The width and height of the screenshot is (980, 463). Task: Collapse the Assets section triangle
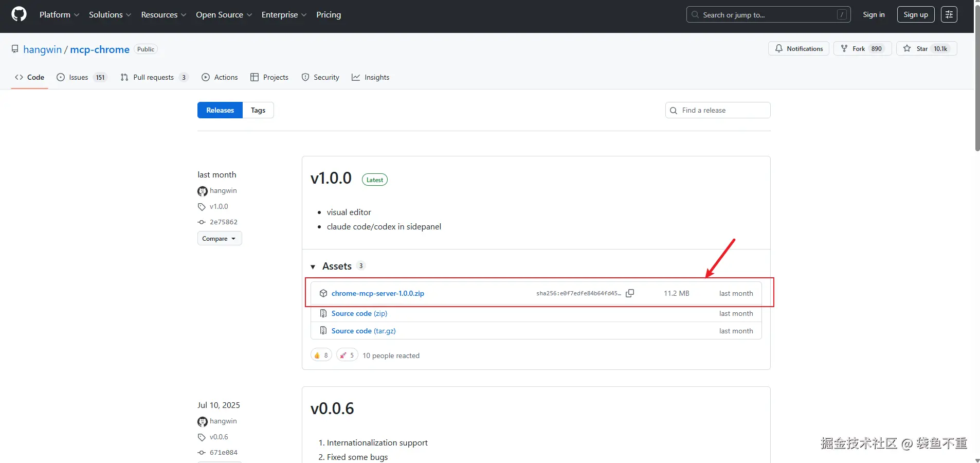click(313, 266)
